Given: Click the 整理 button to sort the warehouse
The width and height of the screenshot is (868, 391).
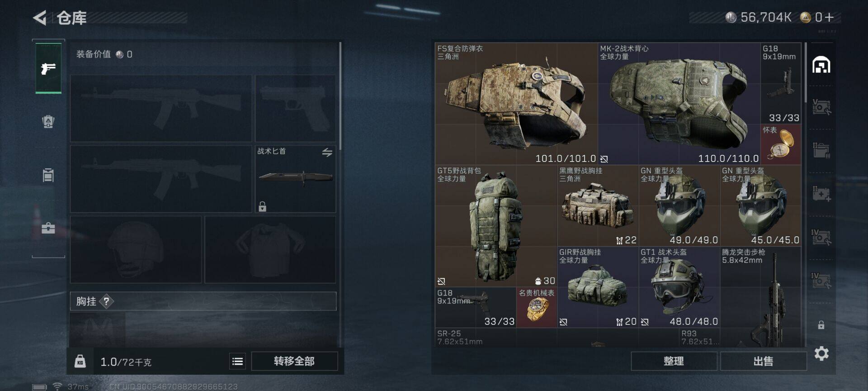Looking at the screenshot, I should (674, 361).
